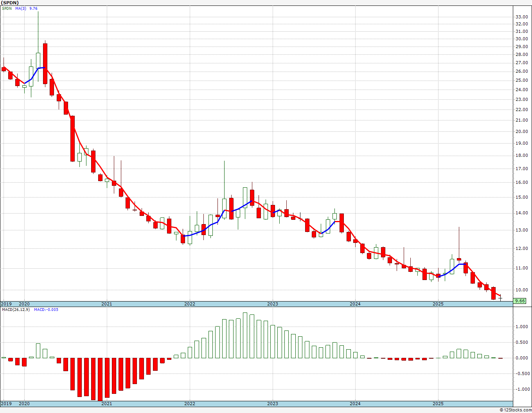
Task: Click 2025 on the MACD panel time axis
Action: click(x=438, y=404)
